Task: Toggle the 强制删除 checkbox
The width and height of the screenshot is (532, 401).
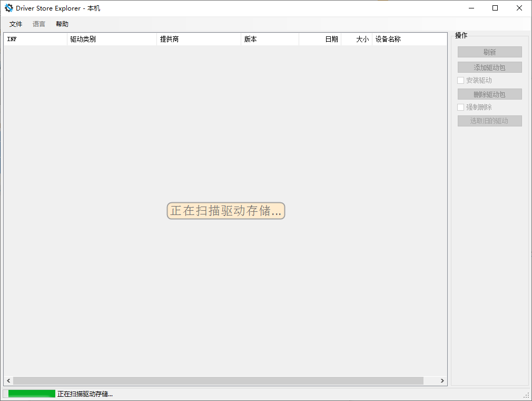Action: (461, 107)
